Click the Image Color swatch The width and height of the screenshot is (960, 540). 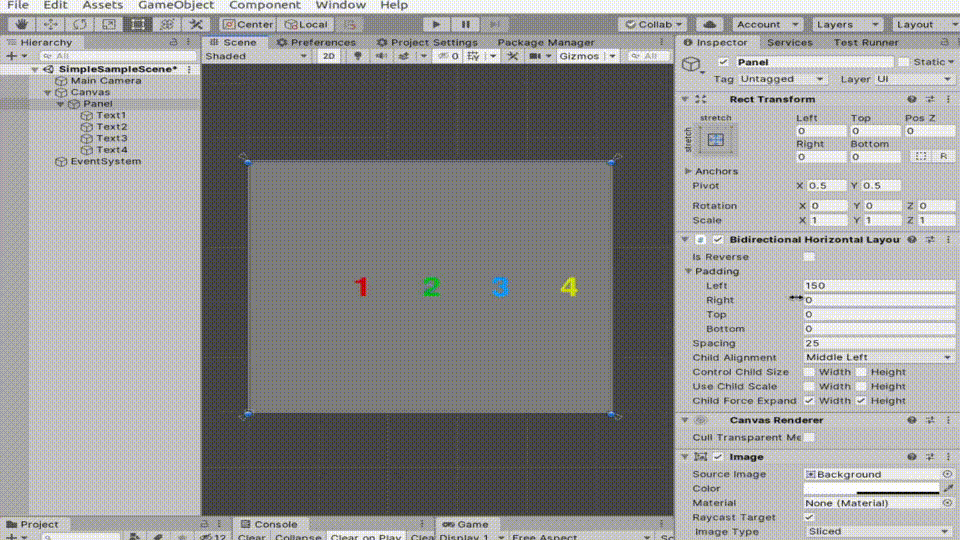871,489
